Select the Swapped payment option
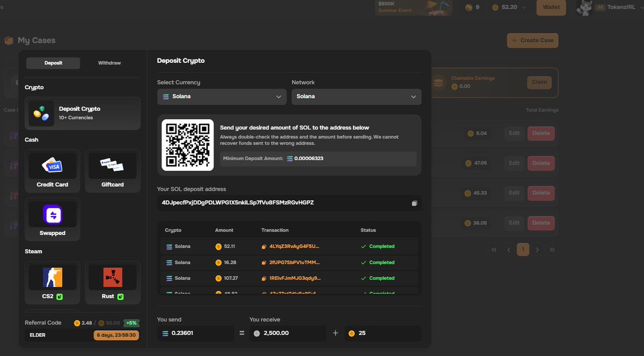 [53, 219]
